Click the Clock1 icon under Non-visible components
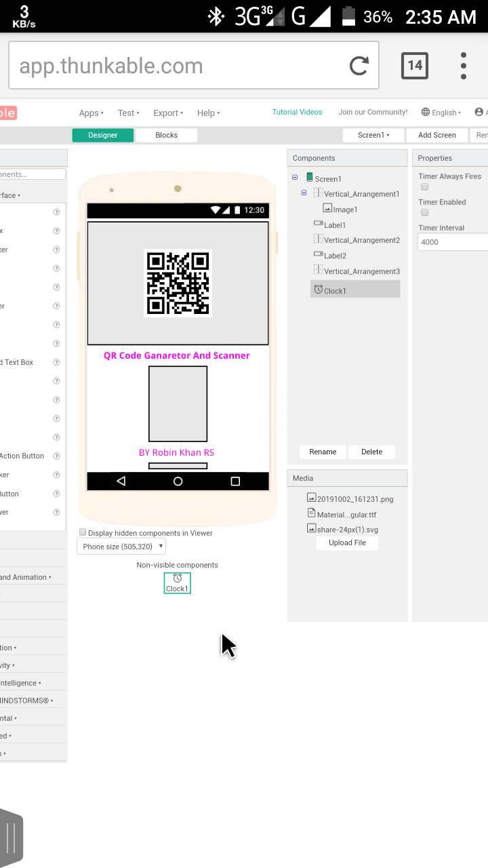The height and width of the screenshot is (868, 488). 178,578
